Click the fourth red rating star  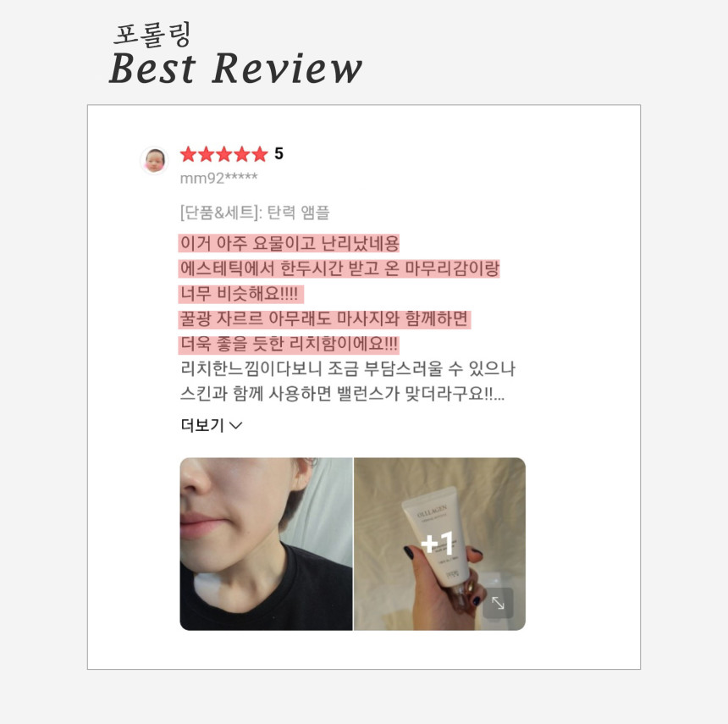[241, 154]
